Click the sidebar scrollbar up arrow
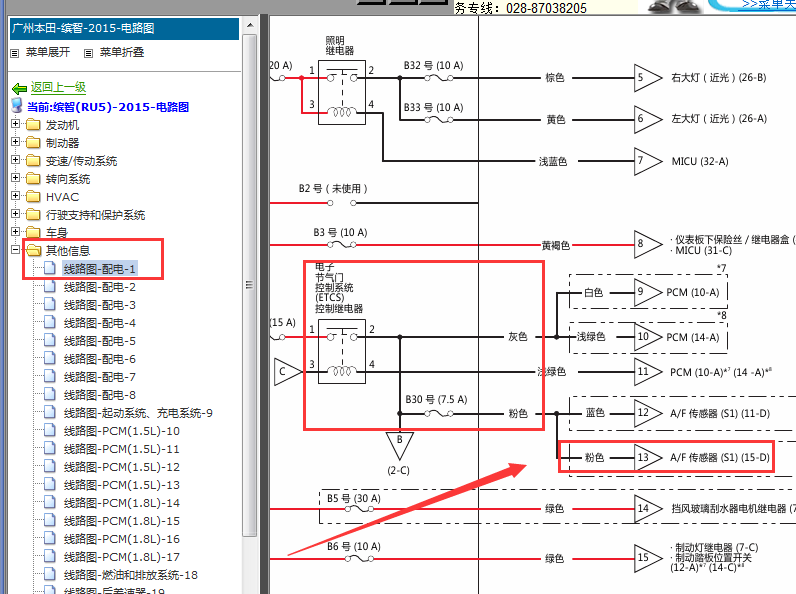Image resolution: width=796 pixels, height=594 pixels. coord(250,25)
